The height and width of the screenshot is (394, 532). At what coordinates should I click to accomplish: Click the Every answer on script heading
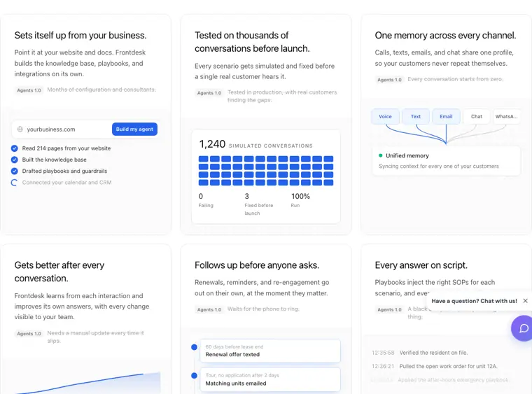pyautogui.click(x=421, y=265)
